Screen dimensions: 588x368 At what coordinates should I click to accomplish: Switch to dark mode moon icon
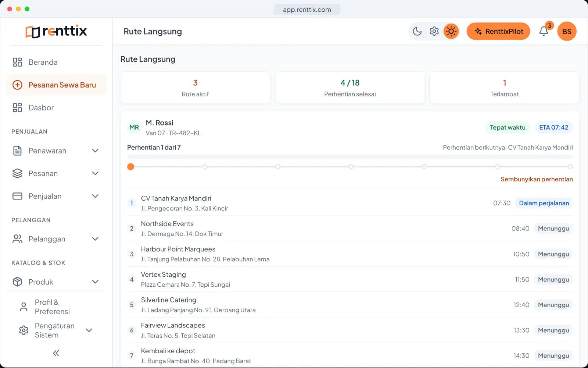(x=417, y=31)
